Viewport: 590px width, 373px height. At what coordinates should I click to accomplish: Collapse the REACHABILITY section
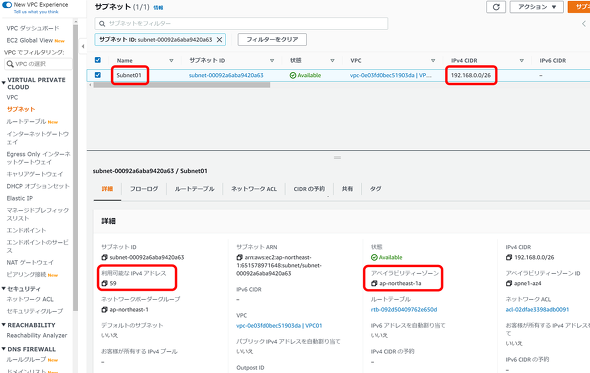3,325
